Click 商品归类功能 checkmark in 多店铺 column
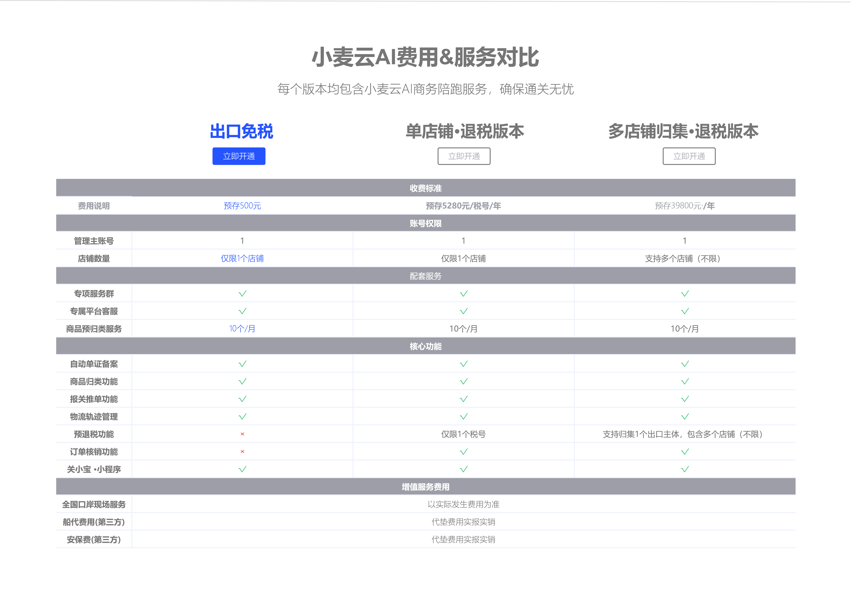 tap(685, 381)
